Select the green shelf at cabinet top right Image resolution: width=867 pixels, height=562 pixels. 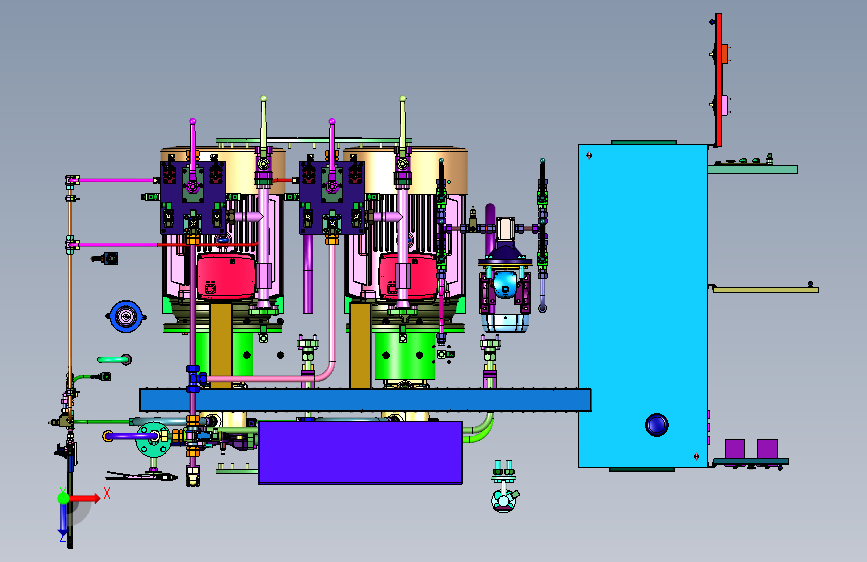pyautogui.click(x=753, y=169)
